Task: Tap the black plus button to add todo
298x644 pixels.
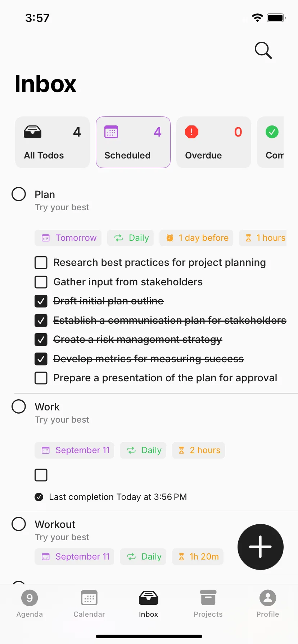Action: (x=261, y=547)
